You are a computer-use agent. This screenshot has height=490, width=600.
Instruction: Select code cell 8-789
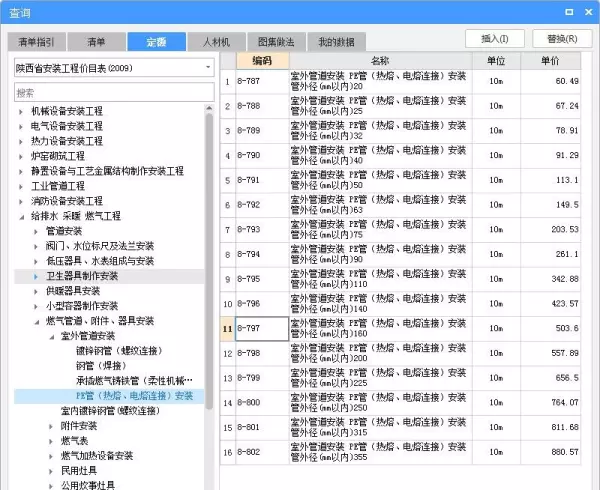(262, 131)
